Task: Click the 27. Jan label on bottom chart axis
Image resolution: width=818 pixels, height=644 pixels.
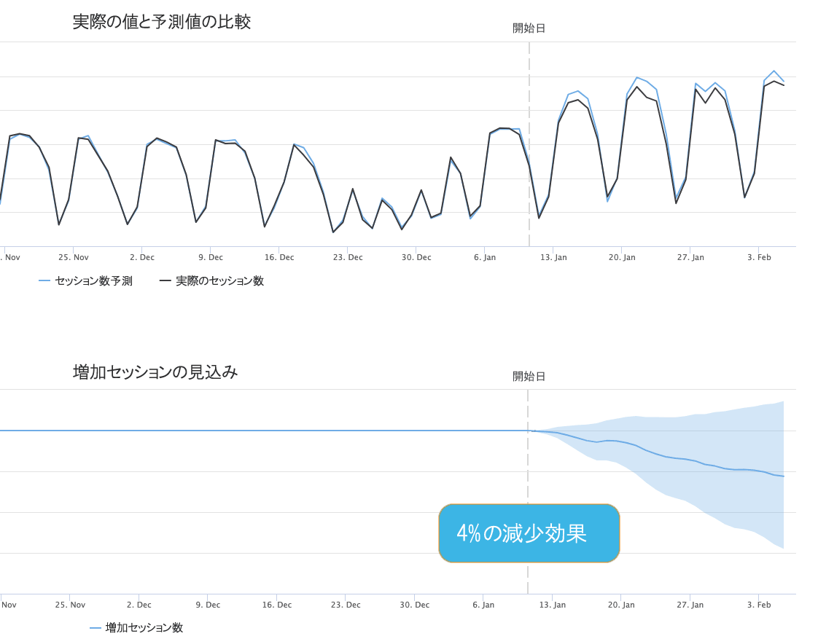Action: tap(690, 605)
